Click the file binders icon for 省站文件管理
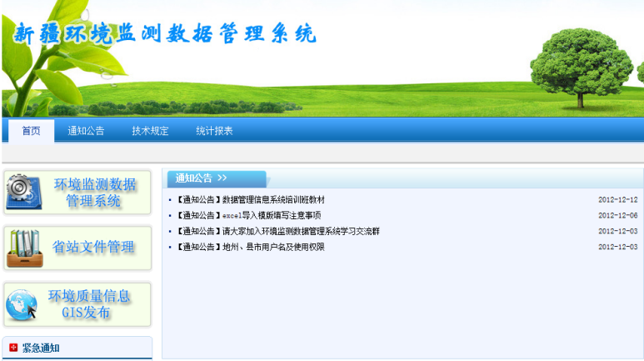The image size is (644, 361). (25, 248)
